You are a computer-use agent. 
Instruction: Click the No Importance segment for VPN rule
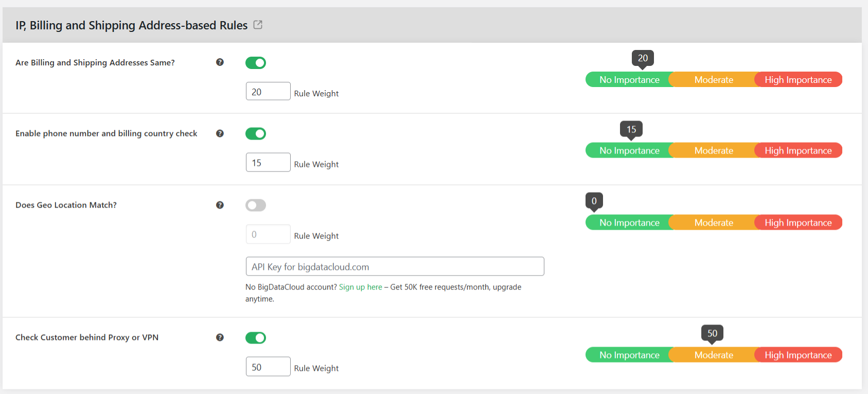(x=629, y=354)
